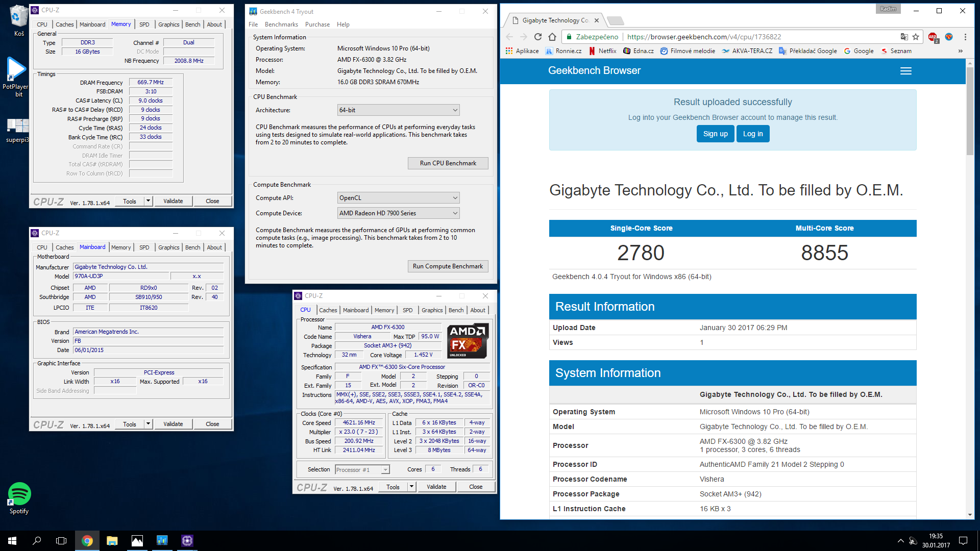Open Geekbench File menu
This screenshot has height=551, width=980.
253,24
